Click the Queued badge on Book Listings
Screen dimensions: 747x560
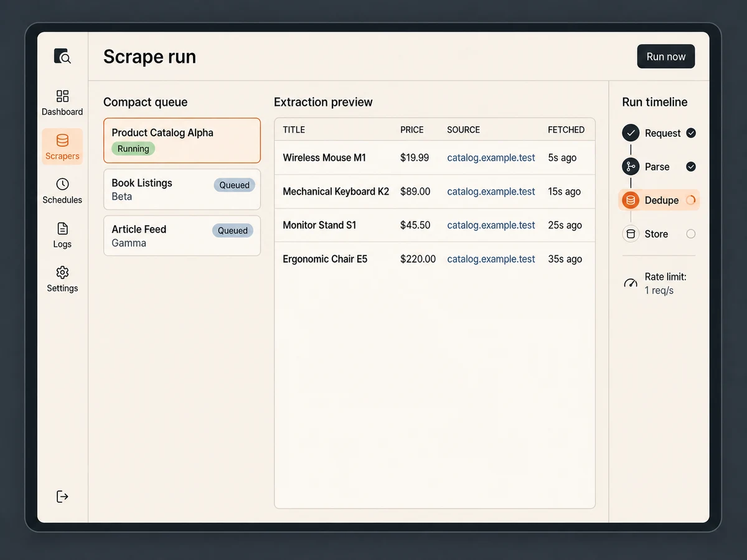pos(234,185)
